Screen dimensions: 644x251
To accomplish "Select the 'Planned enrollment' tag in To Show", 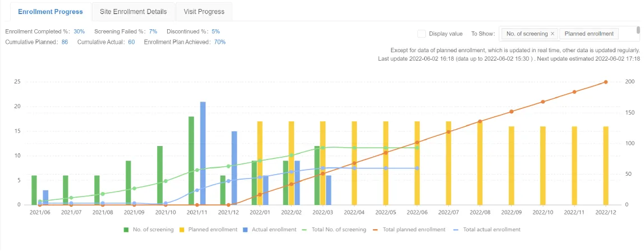I will 589,34.
